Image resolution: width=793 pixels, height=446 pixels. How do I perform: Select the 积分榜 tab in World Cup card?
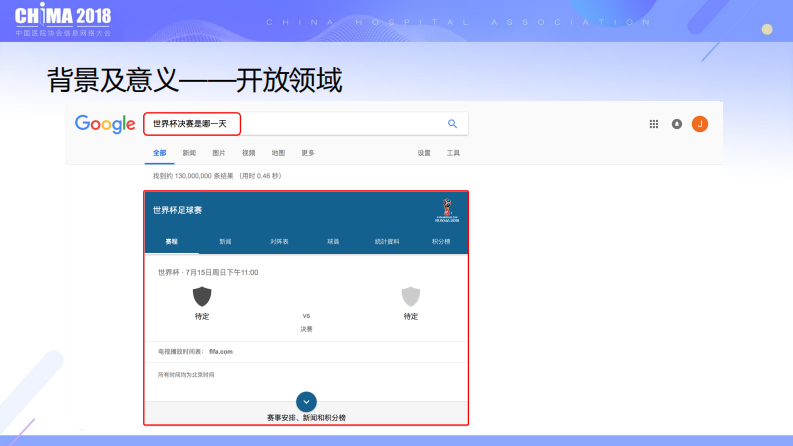pos(441,242)
